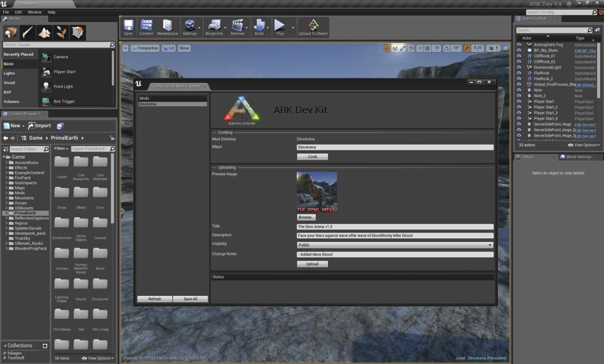This screenshot has width=604, height=364.
Task: Click the Upload button in dialog
Action: tap(313, 264)
